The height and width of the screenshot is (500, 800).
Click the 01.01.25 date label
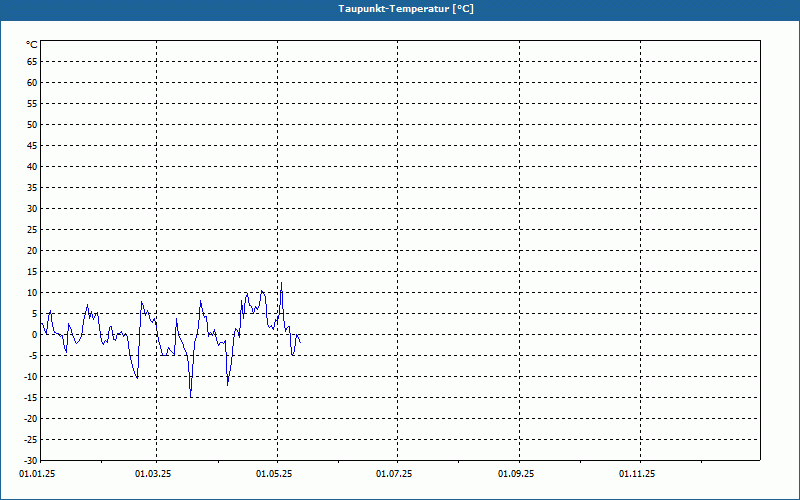tap(37, 474)
